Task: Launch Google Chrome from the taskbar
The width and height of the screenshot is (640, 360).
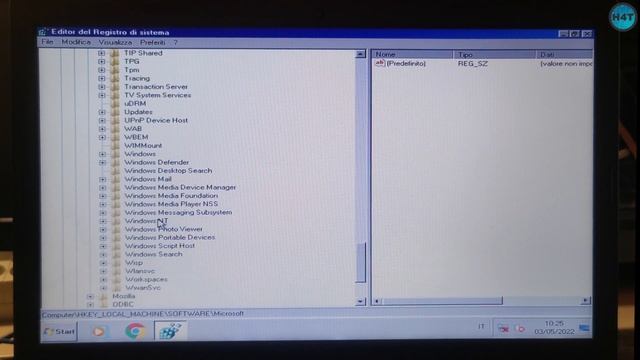Action: point(135,331)
